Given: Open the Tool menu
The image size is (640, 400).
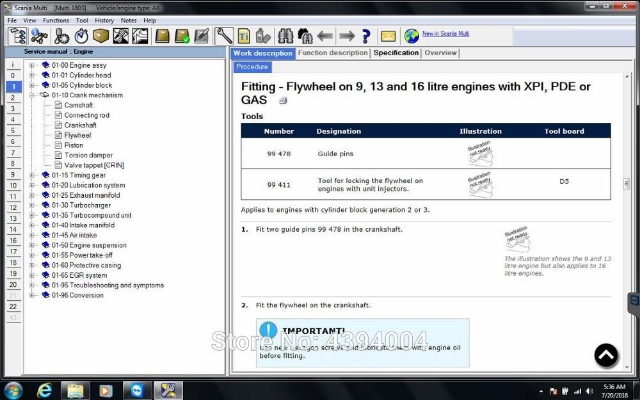Looking at the screenshot, I should 82,20.
